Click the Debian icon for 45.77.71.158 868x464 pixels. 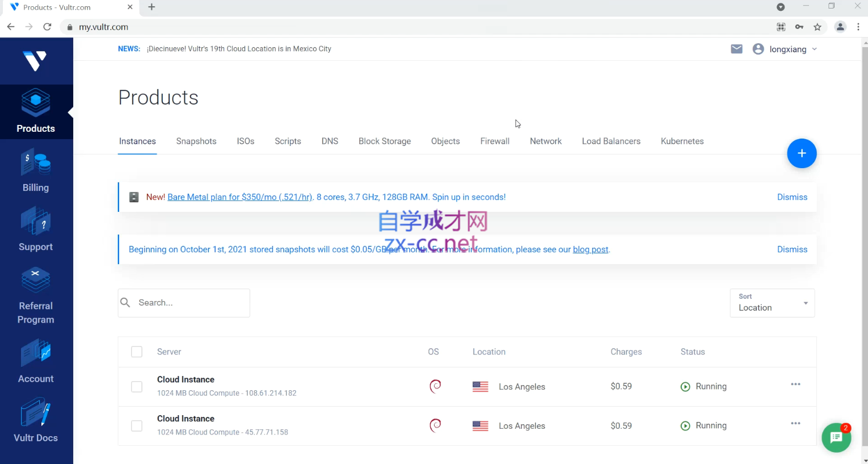435,425
